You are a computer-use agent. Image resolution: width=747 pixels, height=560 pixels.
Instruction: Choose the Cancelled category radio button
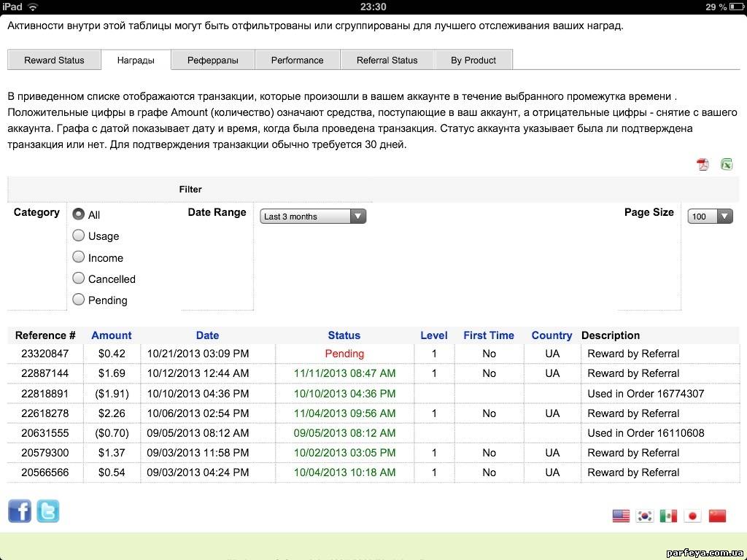[79, 278]
